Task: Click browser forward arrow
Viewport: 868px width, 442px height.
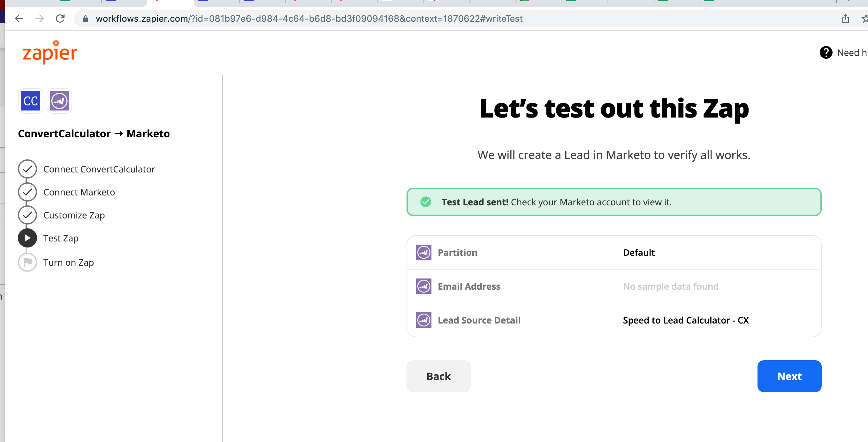Action: click(39, 19)
